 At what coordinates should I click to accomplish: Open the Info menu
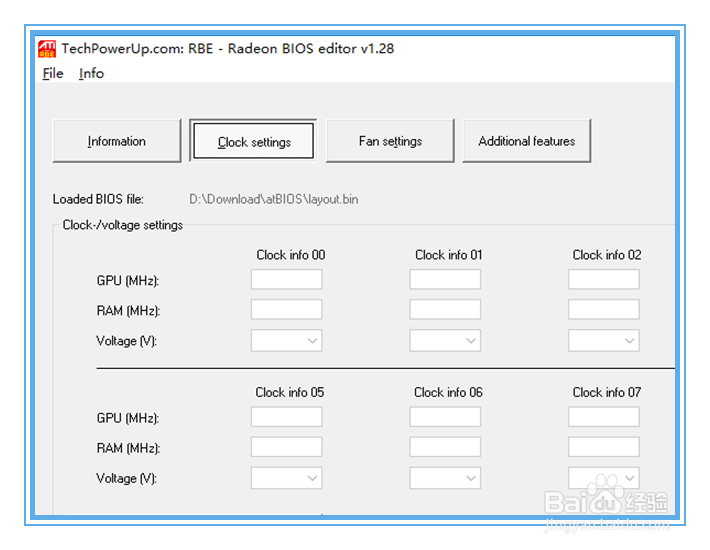point(91,73)
